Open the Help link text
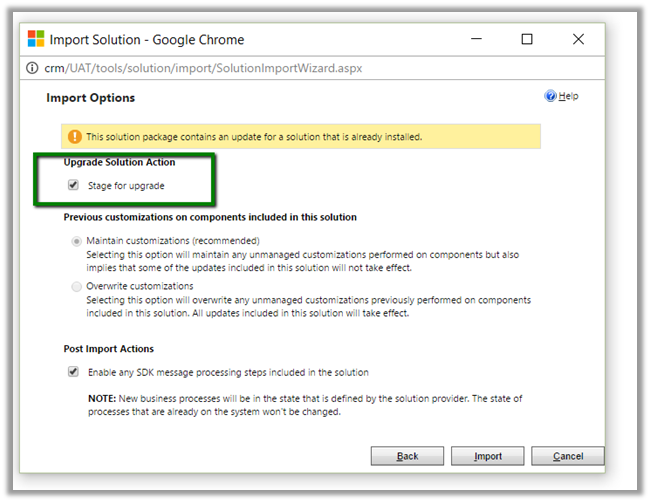Viewport: 650px width, 502px height. click(x=568, y=97)
